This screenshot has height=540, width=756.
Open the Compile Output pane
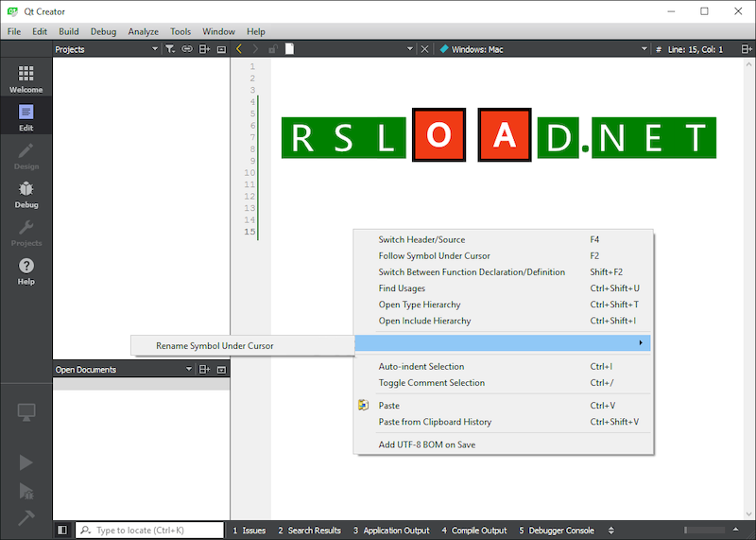click(x=474, y=530)
